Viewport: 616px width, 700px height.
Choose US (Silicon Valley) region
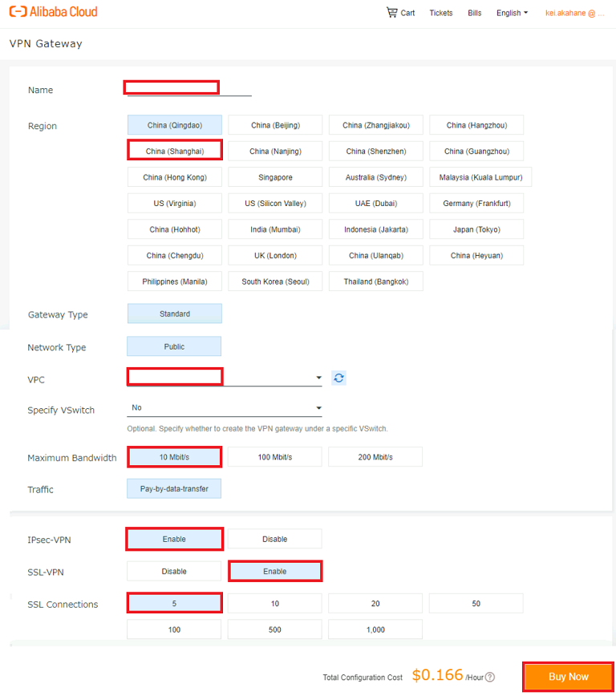coord(275,203)
